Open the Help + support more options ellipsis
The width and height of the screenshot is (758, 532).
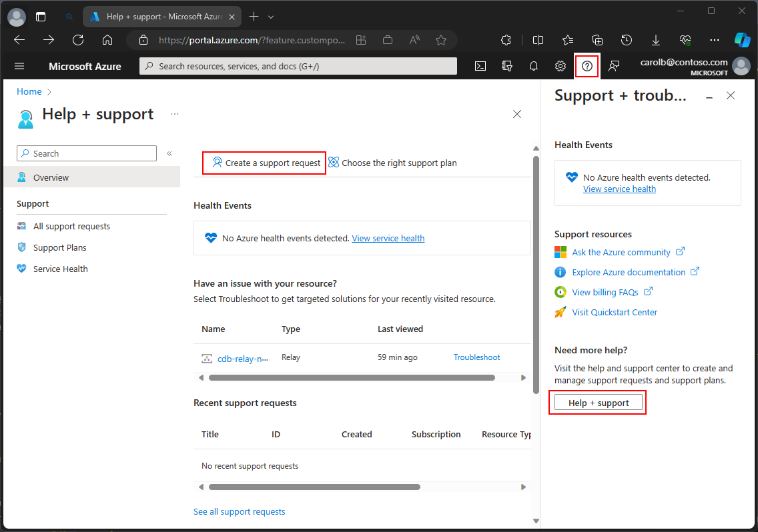coord(175,114)
